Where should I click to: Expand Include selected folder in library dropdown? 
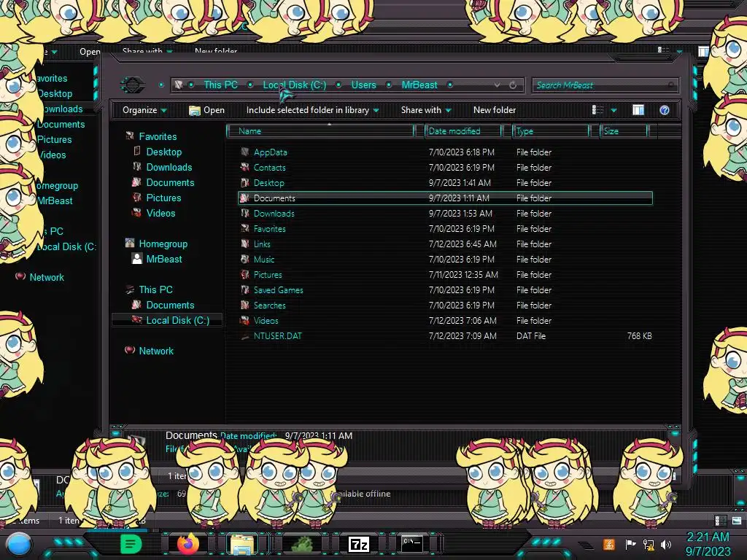tap(312, 110)
